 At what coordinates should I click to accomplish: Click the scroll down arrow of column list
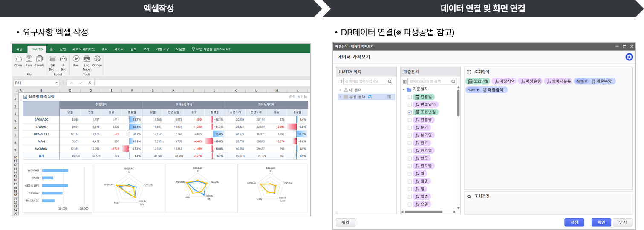(459, 208)
